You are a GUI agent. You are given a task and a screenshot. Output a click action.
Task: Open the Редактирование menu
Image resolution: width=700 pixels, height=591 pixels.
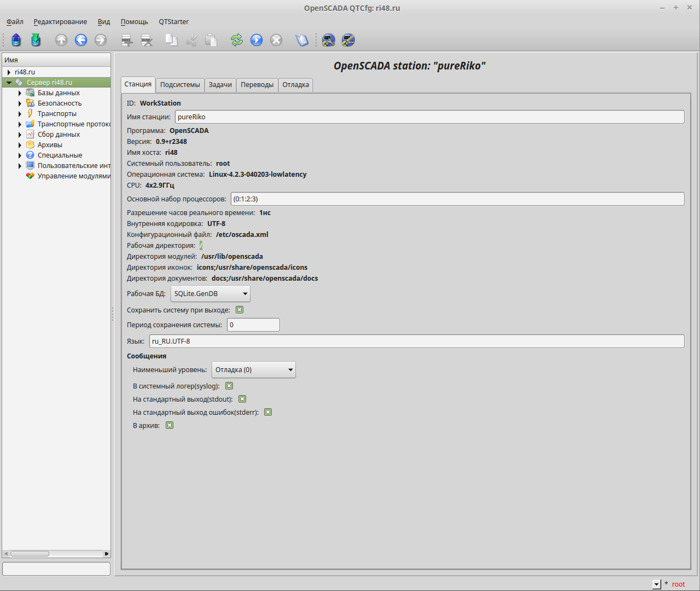(x=60, y=22)
